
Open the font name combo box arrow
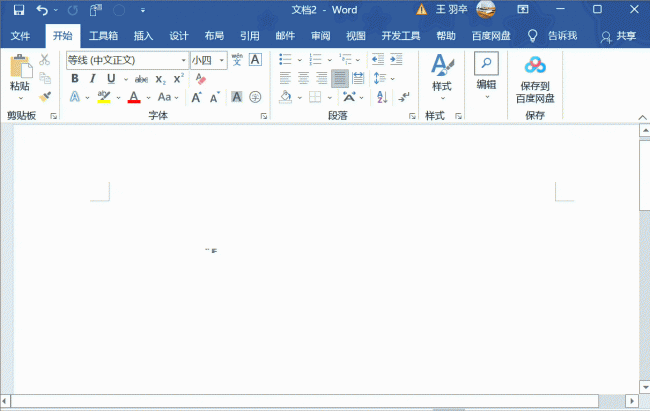point(183,61)
